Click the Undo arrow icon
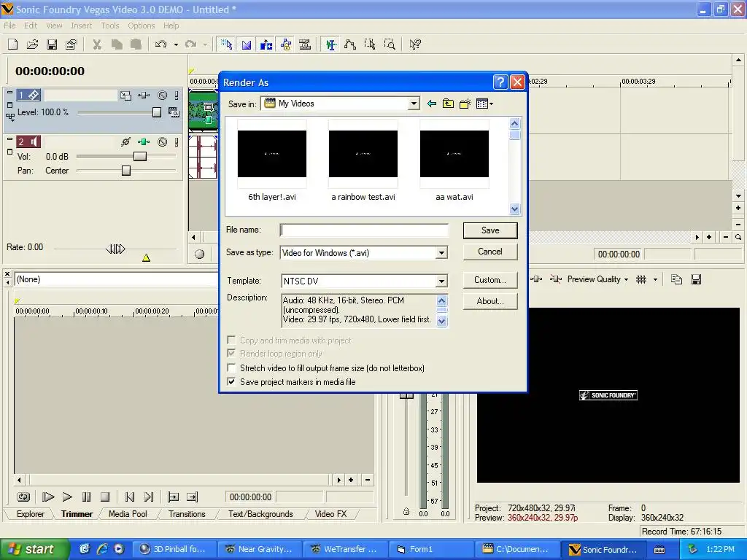 pyautogui.click(x=161, y=44)
